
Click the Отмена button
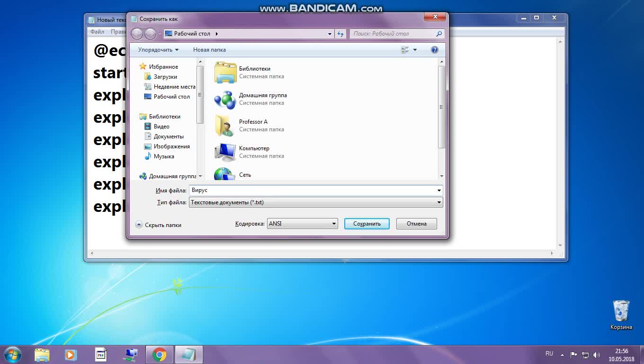[417, 224]
